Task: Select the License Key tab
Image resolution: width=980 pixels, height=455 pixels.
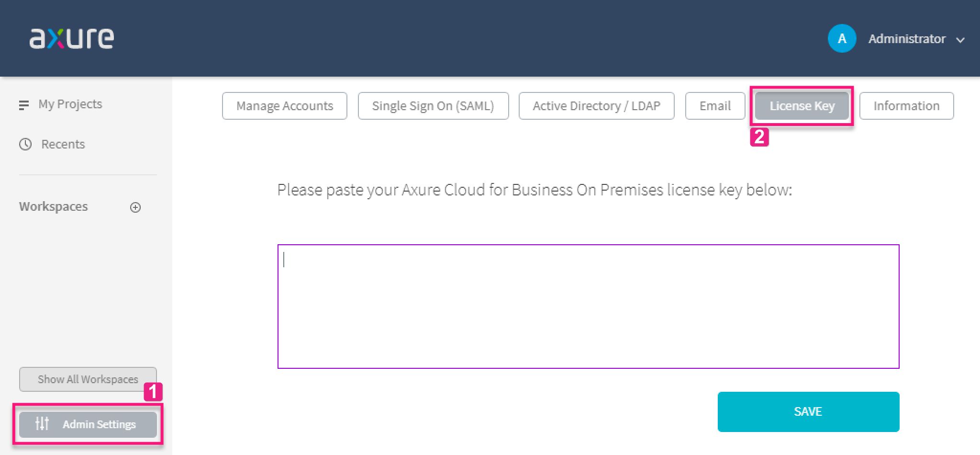Action: [x=802, y=106]
